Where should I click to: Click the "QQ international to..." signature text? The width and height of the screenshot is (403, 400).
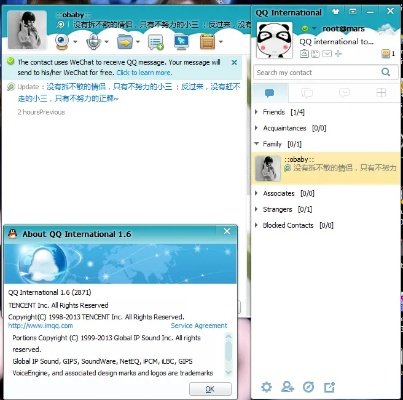coord(336,42)
